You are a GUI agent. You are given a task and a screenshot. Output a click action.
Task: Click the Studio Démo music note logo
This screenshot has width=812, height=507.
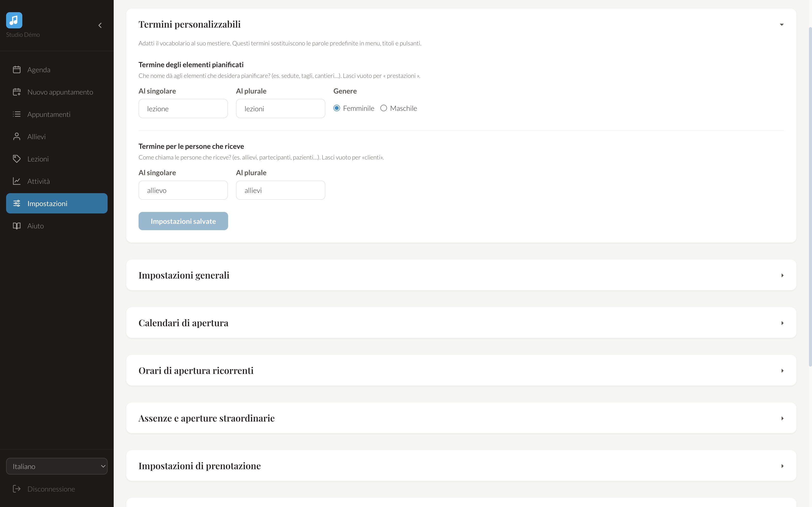coord(14,21)
